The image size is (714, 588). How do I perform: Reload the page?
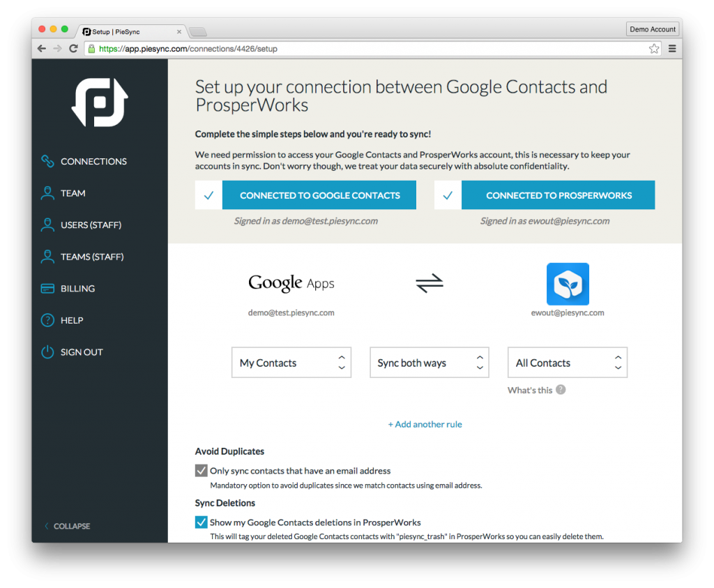73,49
